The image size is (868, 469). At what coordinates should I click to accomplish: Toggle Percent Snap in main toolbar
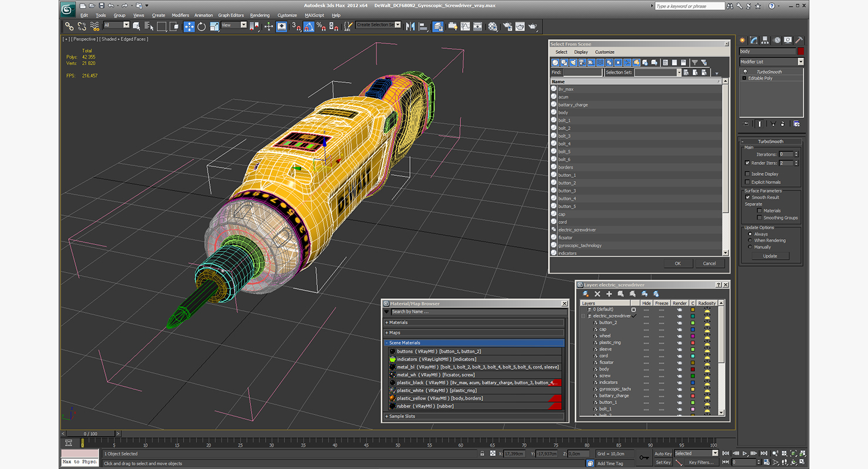(x=321, y=26)
